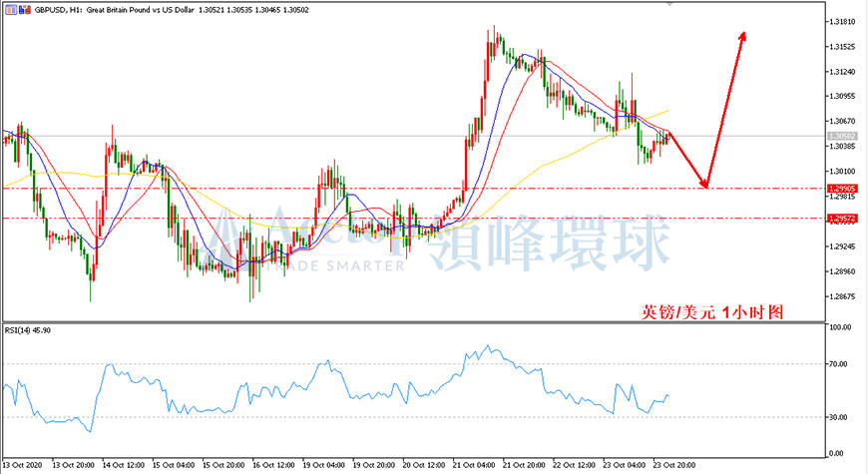The height and width of the screenshot is (474, 868).
Task: Select the 1.29905 red price level label
Action: click(x=842, y=189)
